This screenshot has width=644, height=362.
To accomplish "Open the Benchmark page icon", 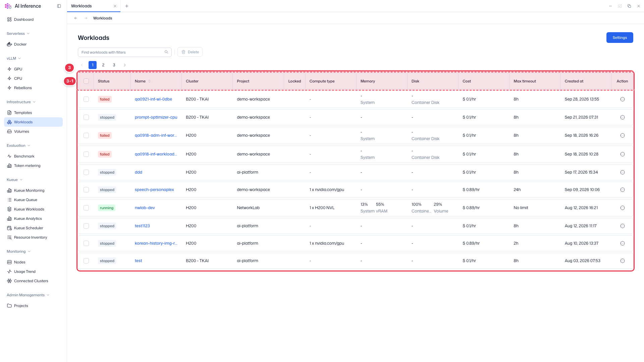I will pos(9,156).
